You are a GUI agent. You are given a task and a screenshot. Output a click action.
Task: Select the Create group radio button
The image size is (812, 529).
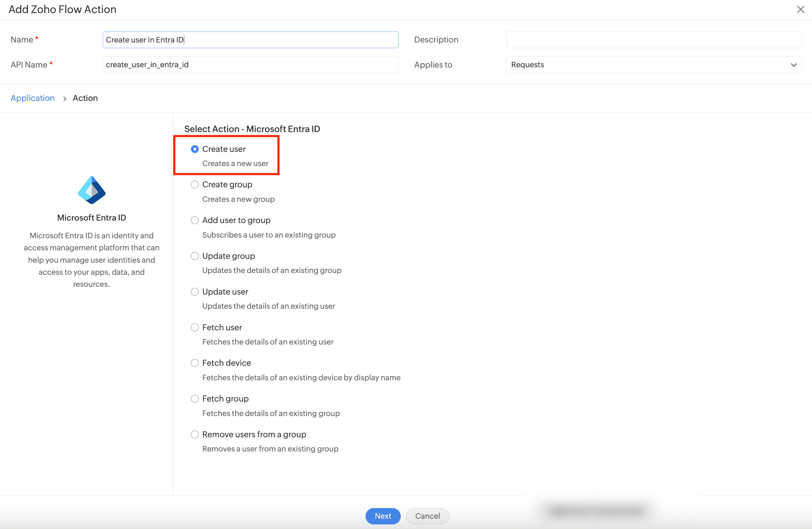pyautogui.click(x=195, y=185)
